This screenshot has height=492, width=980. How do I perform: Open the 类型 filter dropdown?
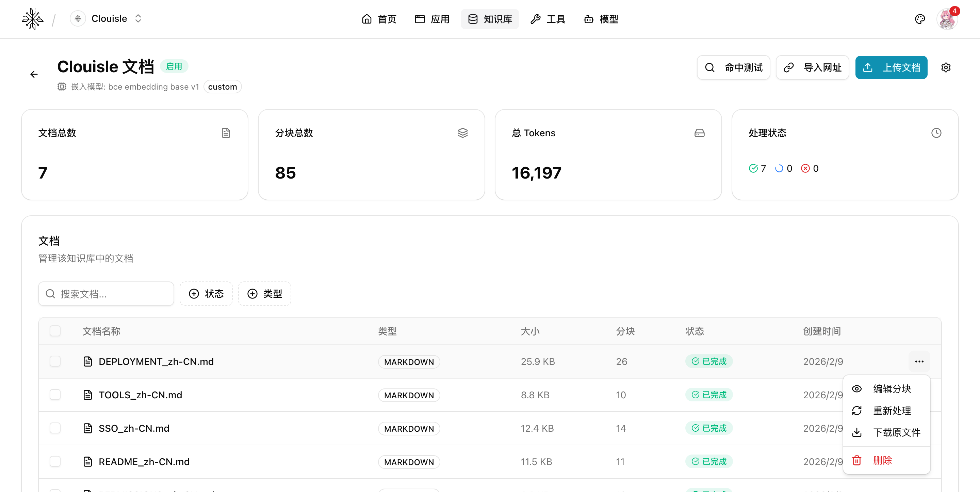pyautogui.click(x=265, y=294)
